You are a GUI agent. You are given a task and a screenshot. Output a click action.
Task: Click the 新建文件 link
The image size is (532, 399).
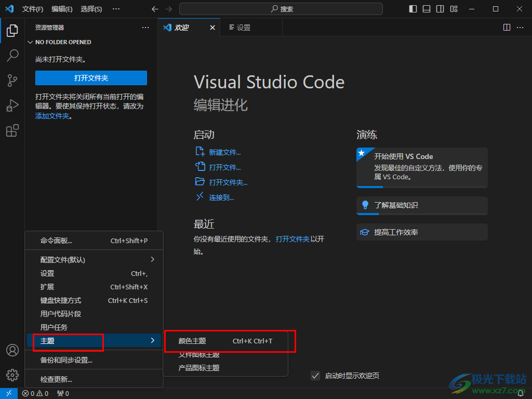[224, 152]
